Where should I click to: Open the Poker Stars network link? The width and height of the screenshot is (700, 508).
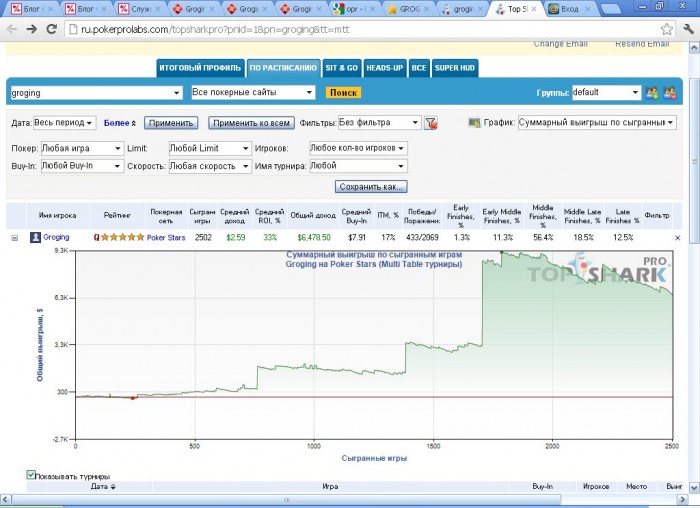166,237
